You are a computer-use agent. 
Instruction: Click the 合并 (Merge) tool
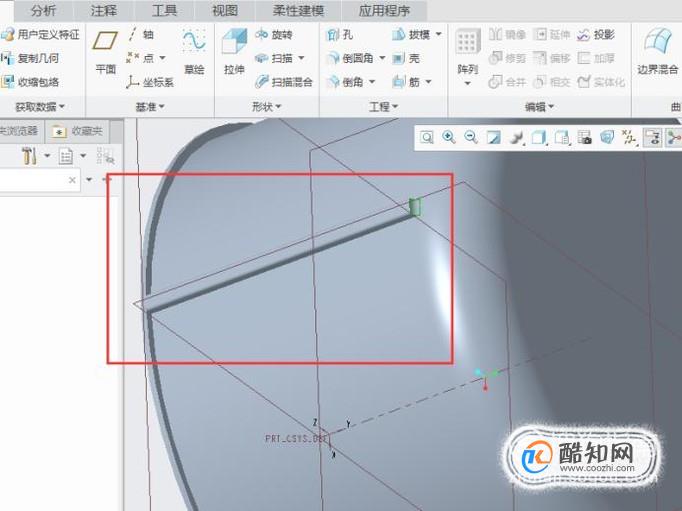(508, 81)
